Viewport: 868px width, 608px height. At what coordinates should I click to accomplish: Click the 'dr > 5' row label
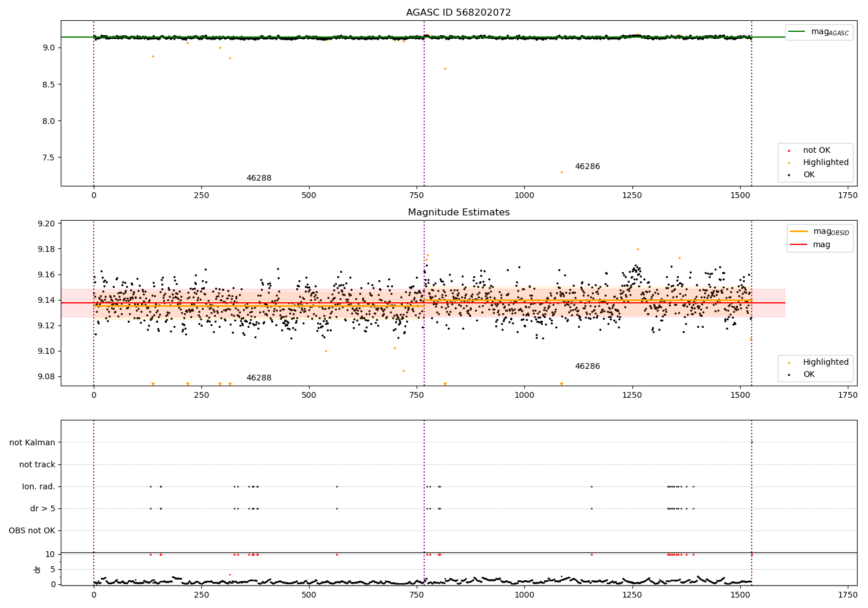point(43,508)
